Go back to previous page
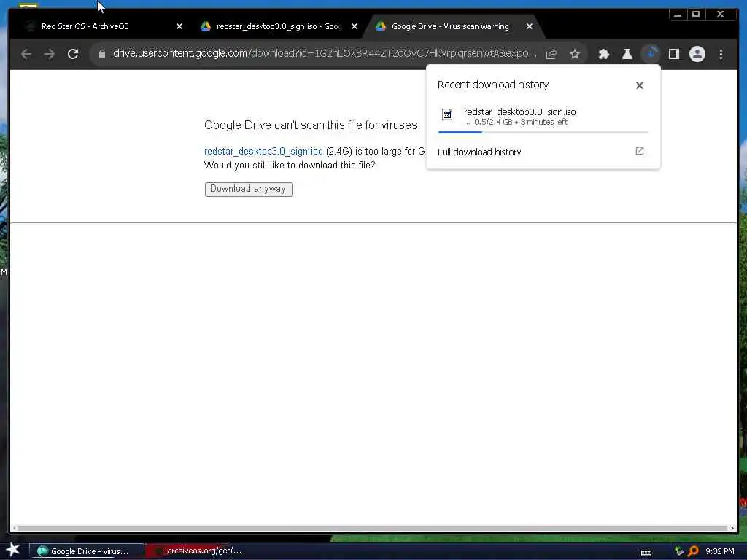 click(26, 54)
